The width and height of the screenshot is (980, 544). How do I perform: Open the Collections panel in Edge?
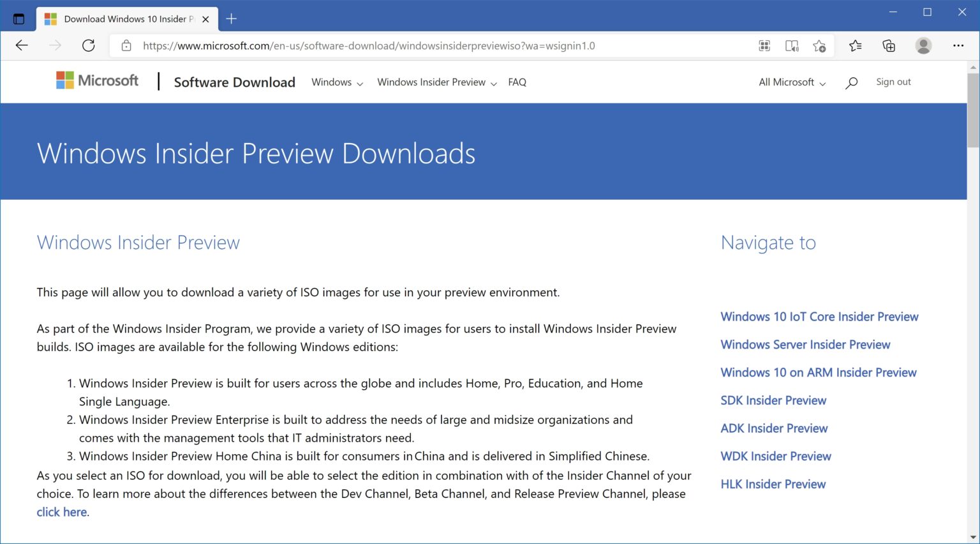(889, 45)
